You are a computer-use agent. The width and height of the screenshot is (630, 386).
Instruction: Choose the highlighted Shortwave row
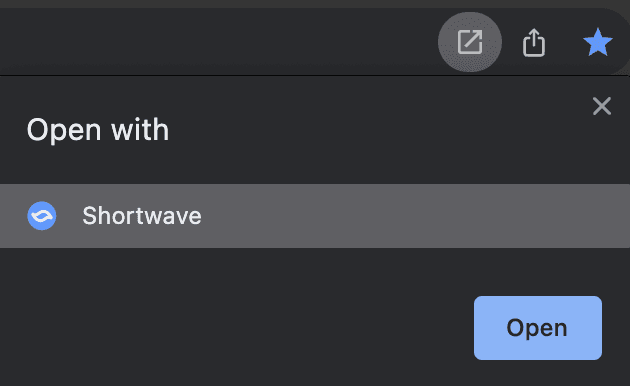point(315,216)
